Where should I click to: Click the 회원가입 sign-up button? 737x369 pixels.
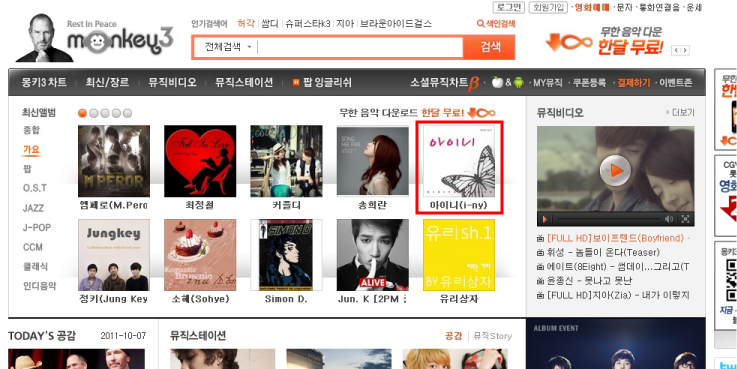(x=548, y=7)
